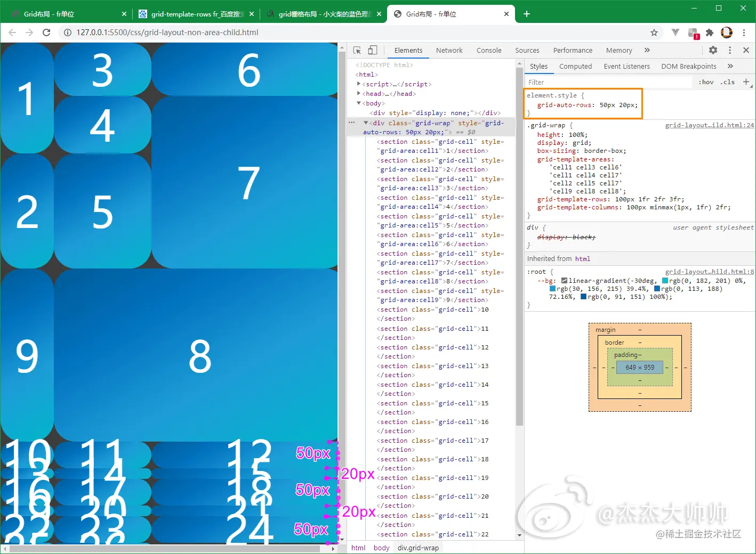Open the Performance panel tab
Image resolution: width=756 pixels, height=554 pixels.
click(573, 50)
